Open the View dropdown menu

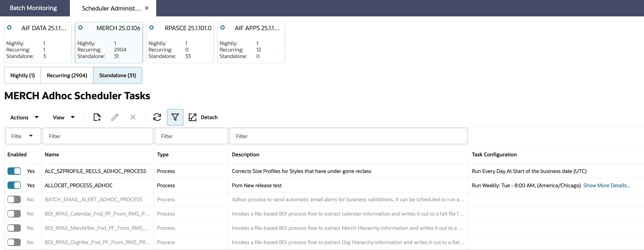pyautogui.click(x=64, y=117)
